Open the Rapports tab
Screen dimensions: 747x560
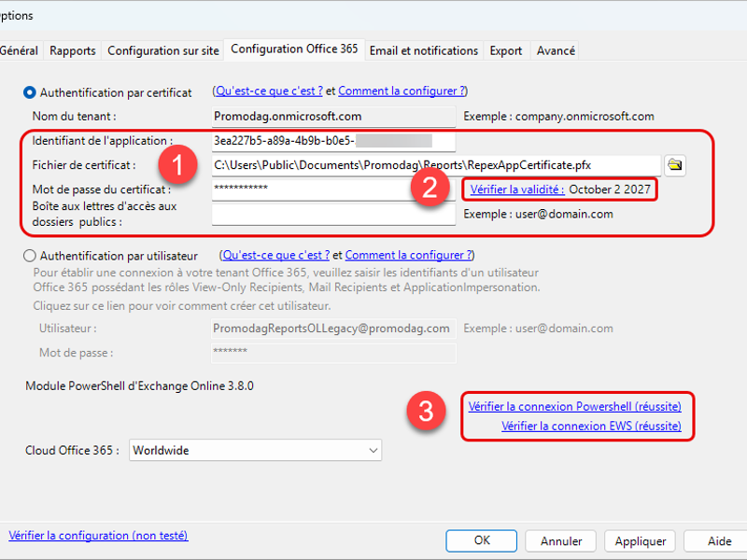73,50
